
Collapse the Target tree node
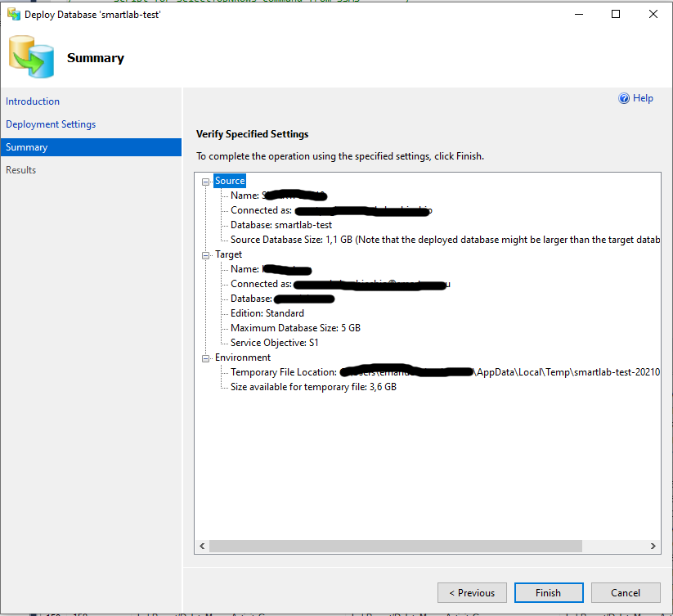pos(206,254)
